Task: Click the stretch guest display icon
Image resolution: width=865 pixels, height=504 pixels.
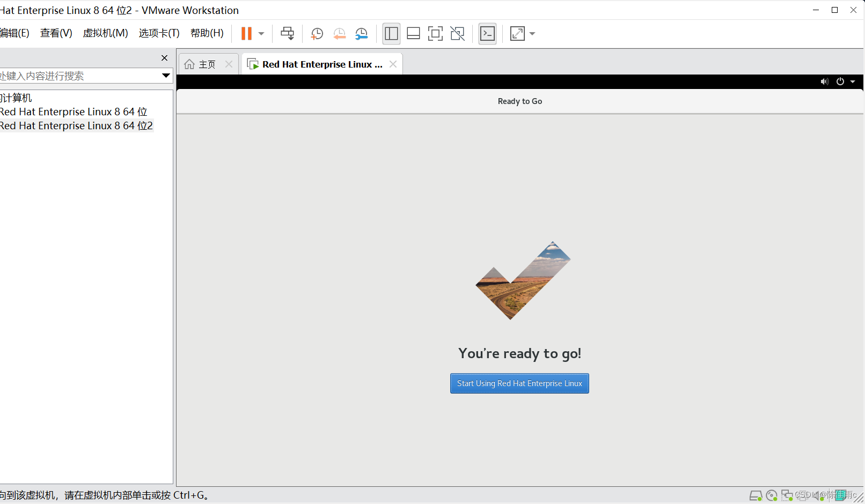Action: (x=517, y=33)
